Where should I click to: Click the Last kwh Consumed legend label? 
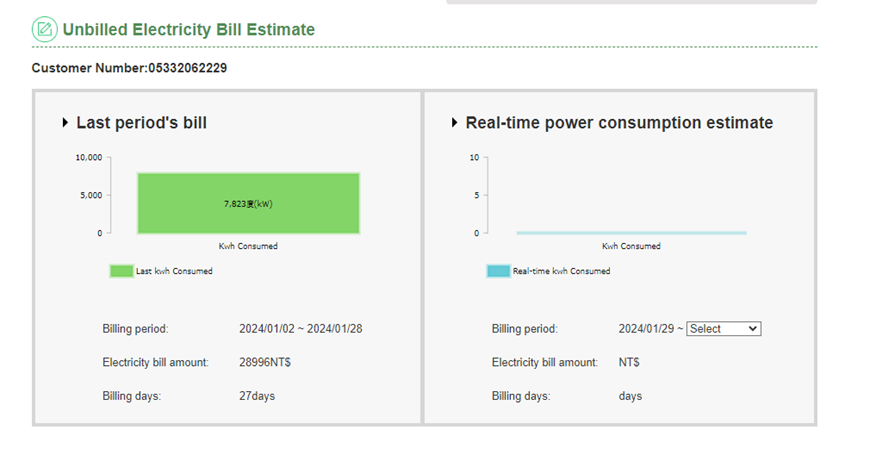point(175,271)
